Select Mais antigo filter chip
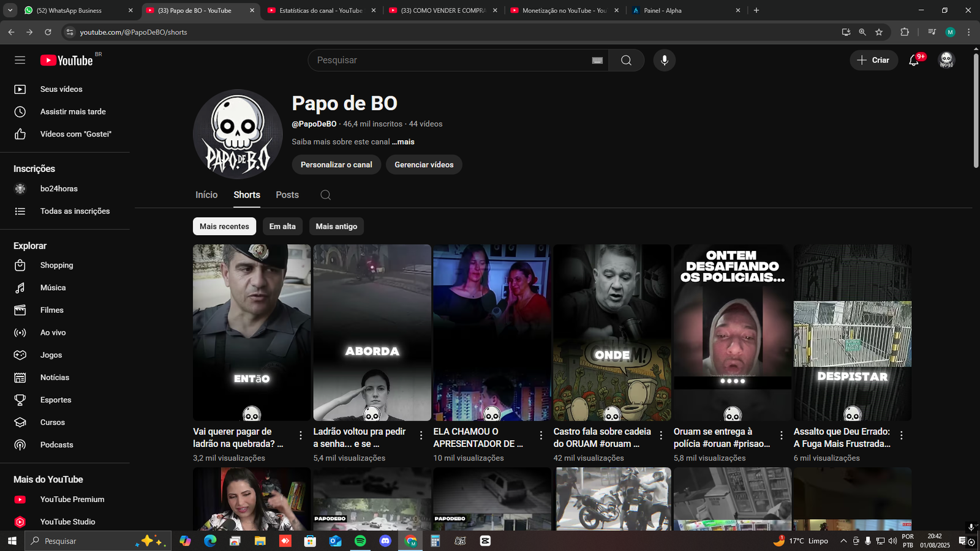The height and width of the screenshot is (551, 980). point(336,227)
